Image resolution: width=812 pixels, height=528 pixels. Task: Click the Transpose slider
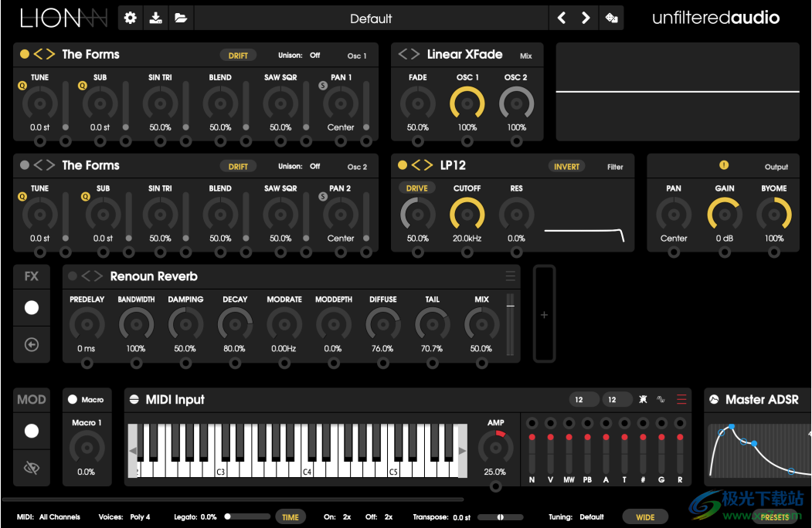pos(500,516)
